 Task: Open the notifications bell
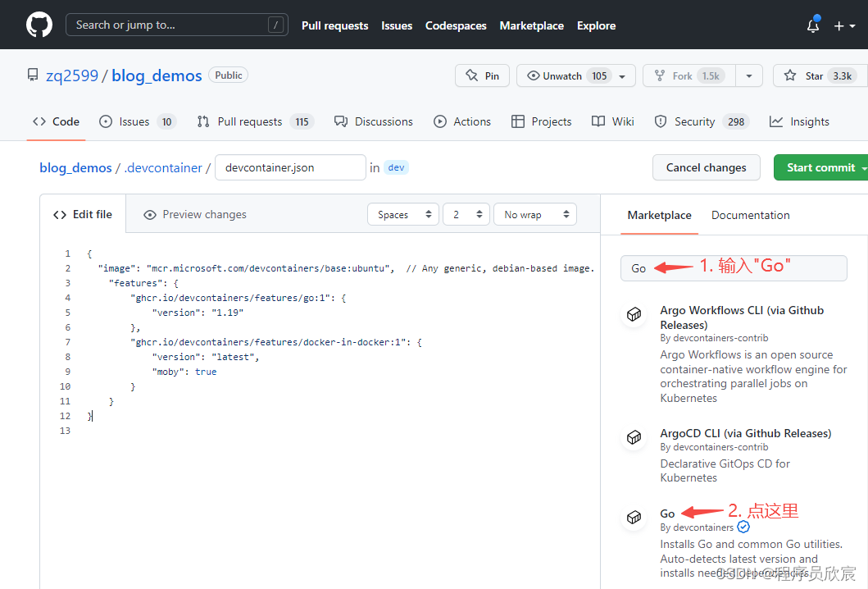point(812,25)
